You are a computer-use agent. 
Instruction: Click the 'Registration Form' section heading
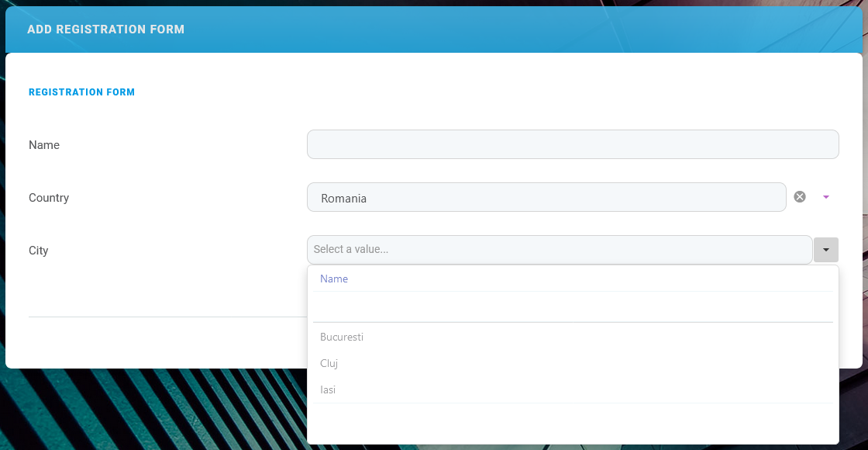[81, 92]
